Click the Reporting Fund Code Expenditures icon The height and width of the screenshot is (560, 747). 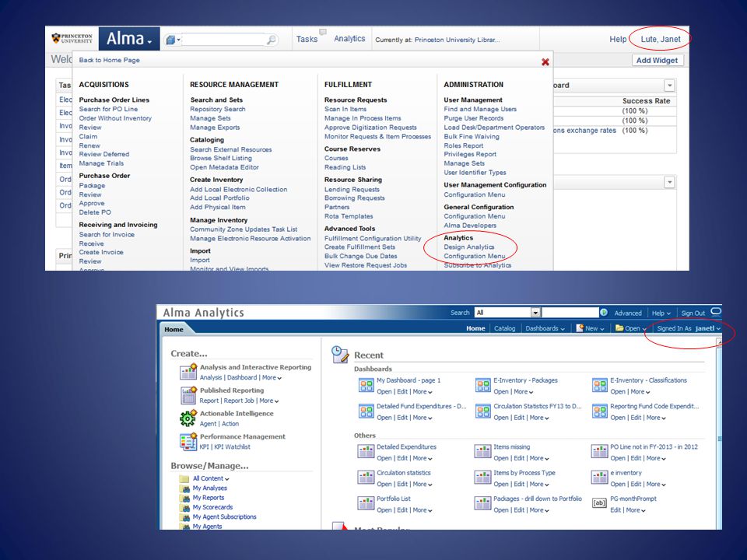point(599,411)
